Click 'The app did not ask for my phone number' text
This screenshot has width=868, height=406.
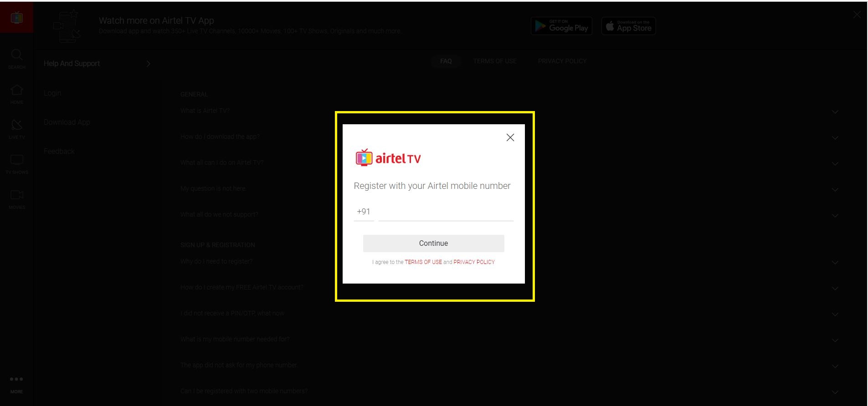point(239,365)
